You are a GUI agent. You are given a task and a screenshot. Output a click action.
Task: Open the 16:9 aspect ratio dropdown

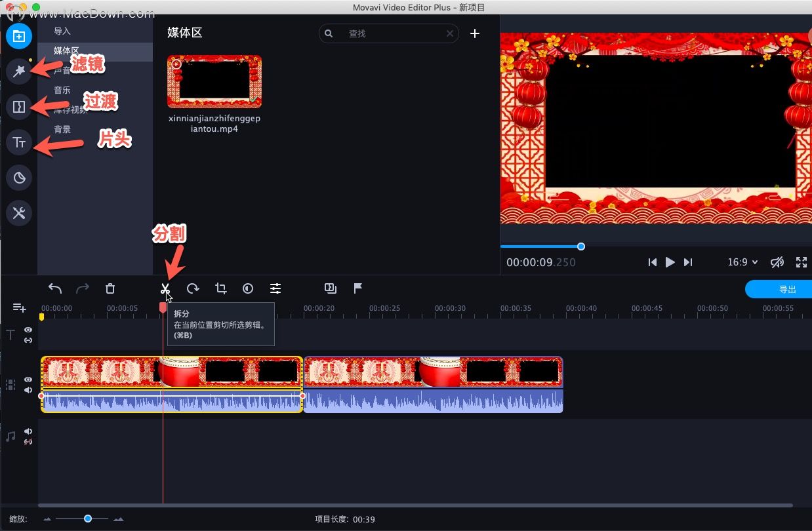[x=742, y=262]
